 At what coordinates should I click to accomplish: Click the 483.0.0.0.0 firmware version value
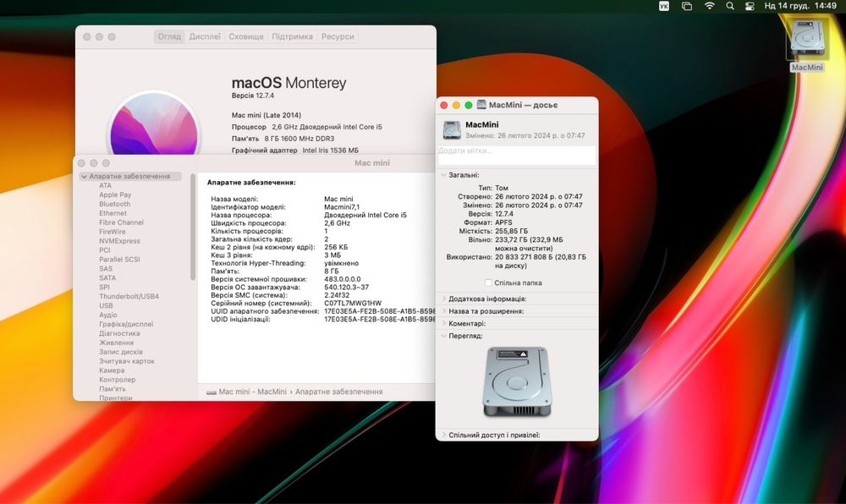pyautogui.click(x=342, y=279)
